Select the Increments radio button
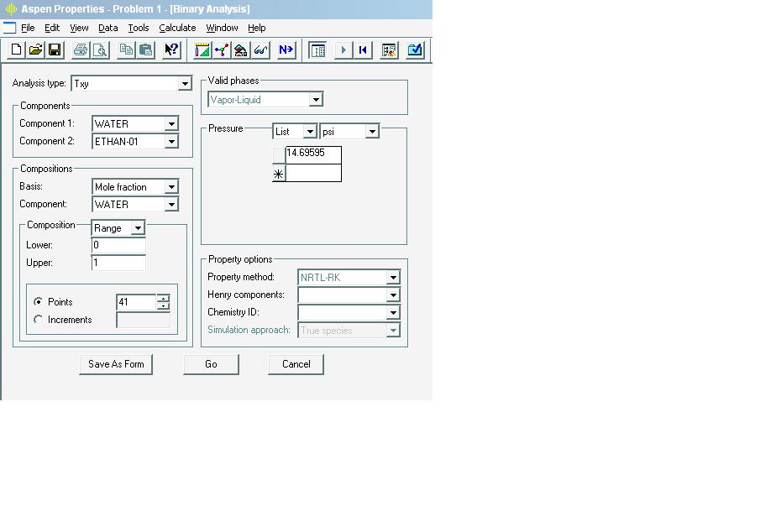The width and height of the screenshot is (776, 532). pyautogui.click(x=38, y=320)
